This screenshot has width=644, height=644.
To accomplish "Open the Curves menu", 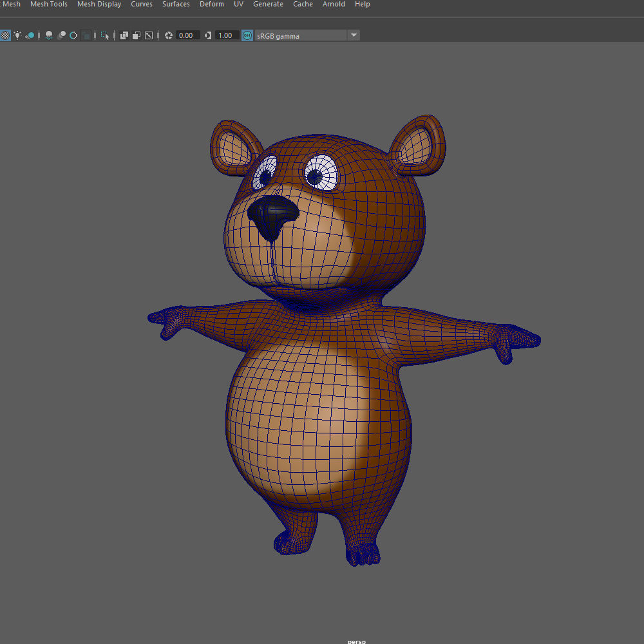I will click(142, 4).
